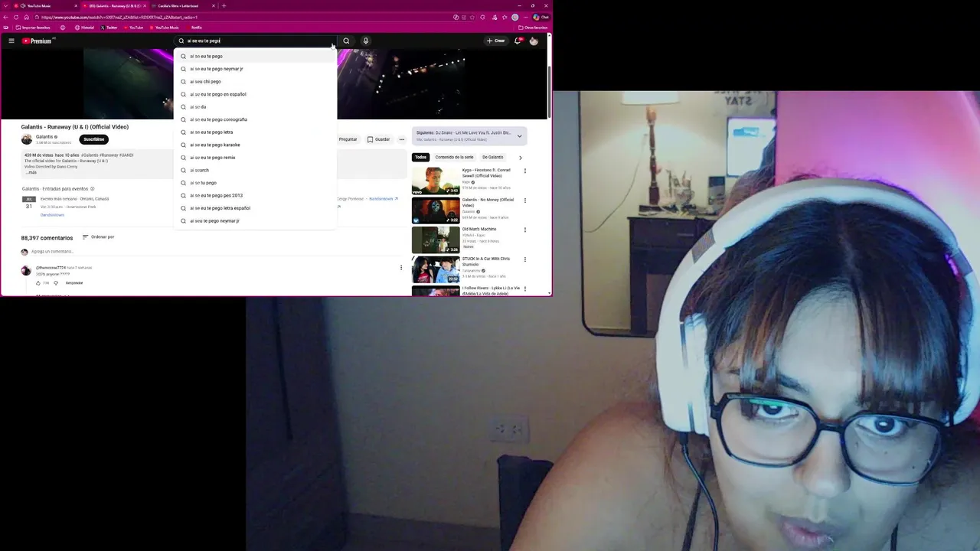Screen dimensions: 980x551
Task: Click the search magnifier button
Action: coord(346,41)
